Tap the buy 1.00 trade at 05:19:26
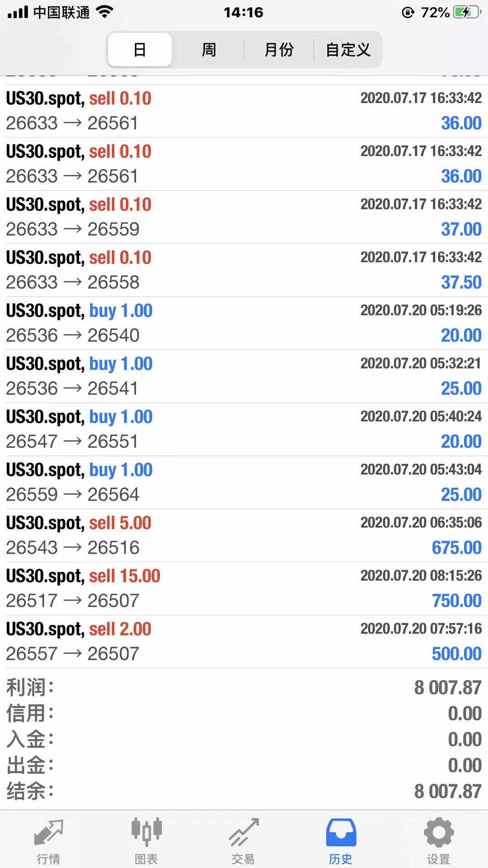The height and width of the screenshot is (868, 488). (x=244, y=323)
